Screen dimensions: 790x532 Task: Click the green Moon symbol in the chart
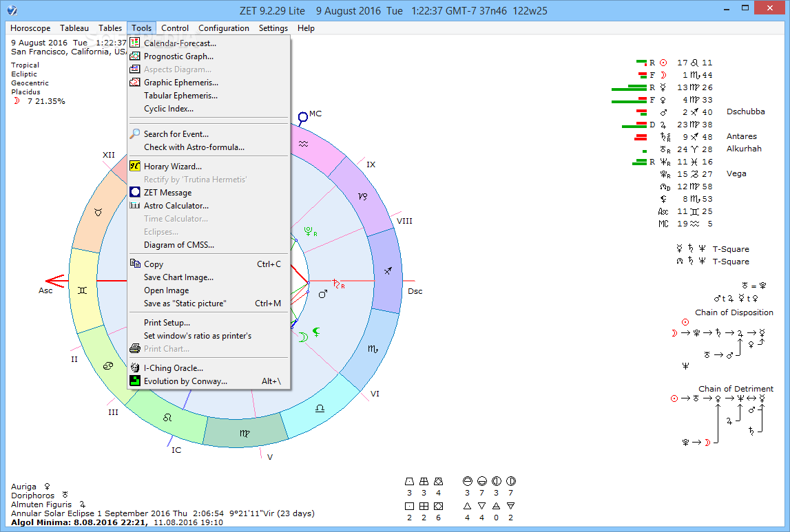click(x=303, y=337)
